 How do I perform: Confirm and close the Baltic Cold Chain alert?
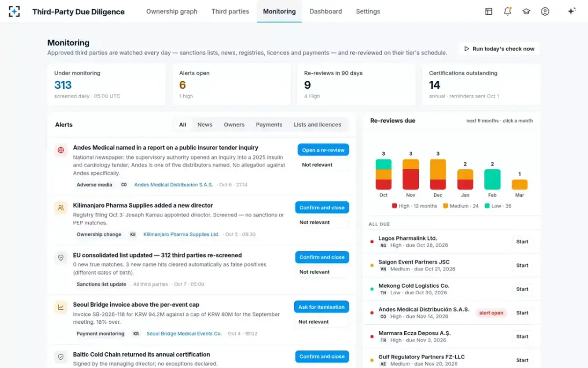322,357
